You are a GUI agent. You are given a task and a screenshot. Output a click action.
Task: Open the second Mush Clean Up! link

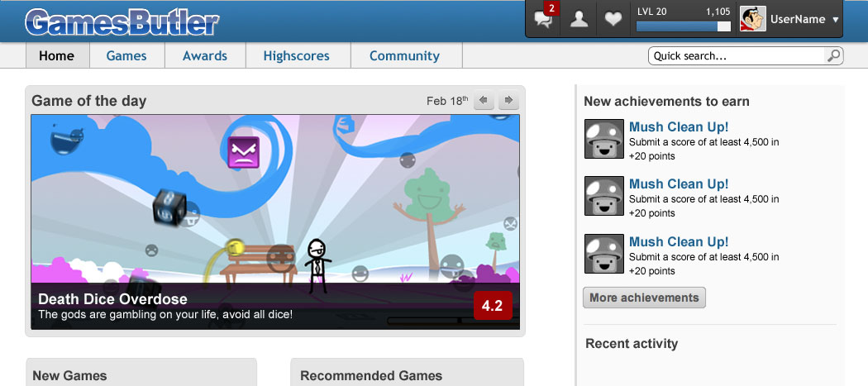(679, 184)
